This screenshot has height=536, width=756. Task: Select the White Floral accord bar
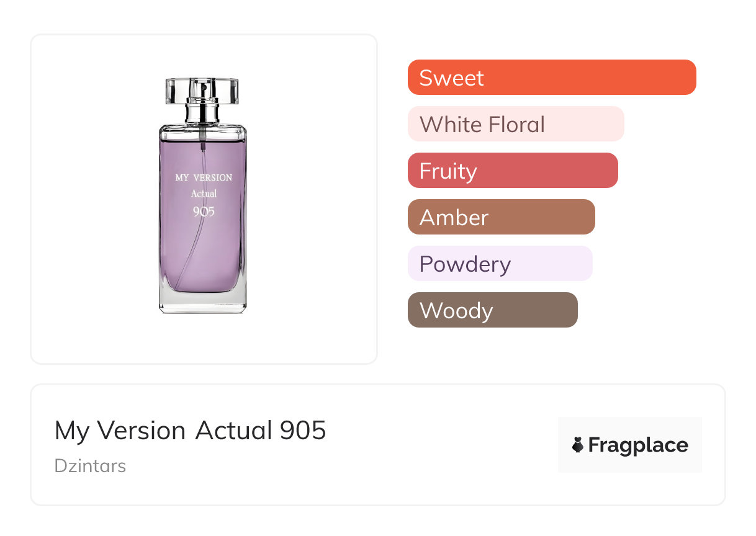click(515, 124)
